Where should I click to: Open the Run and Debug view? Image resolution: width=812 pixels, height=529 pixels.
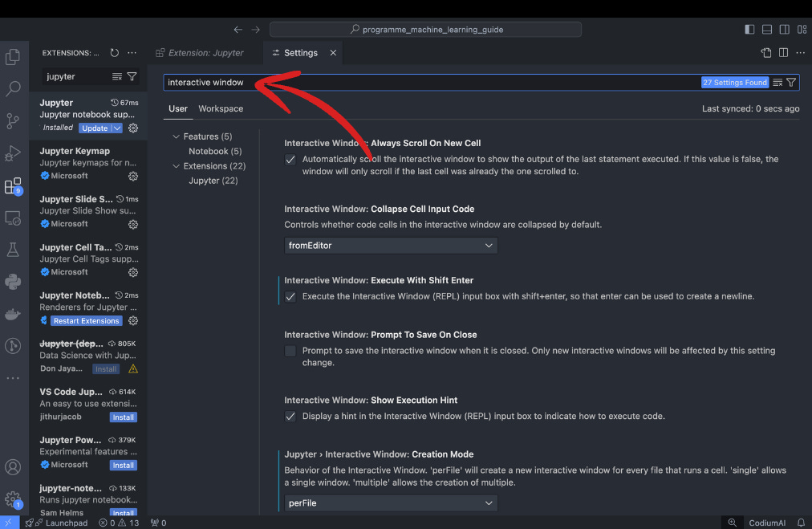point(13,153)
